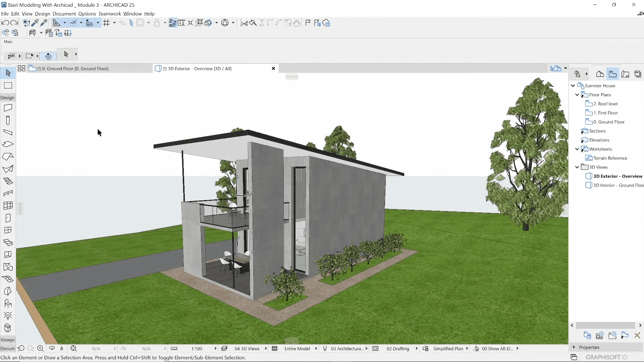The height and width of the screenshot is (362, 644).
Task: Choose the Stair tool
Action: 8,181
